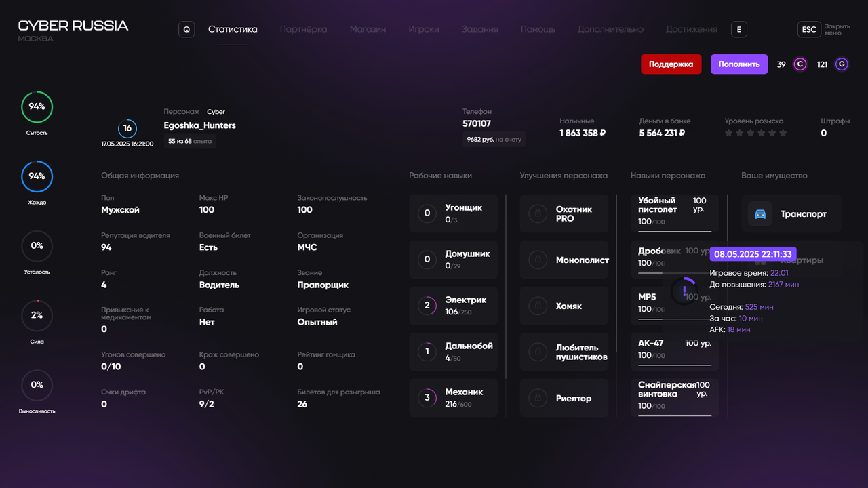Click the cash amount 1 863 358 ₽

coord(583,133)
